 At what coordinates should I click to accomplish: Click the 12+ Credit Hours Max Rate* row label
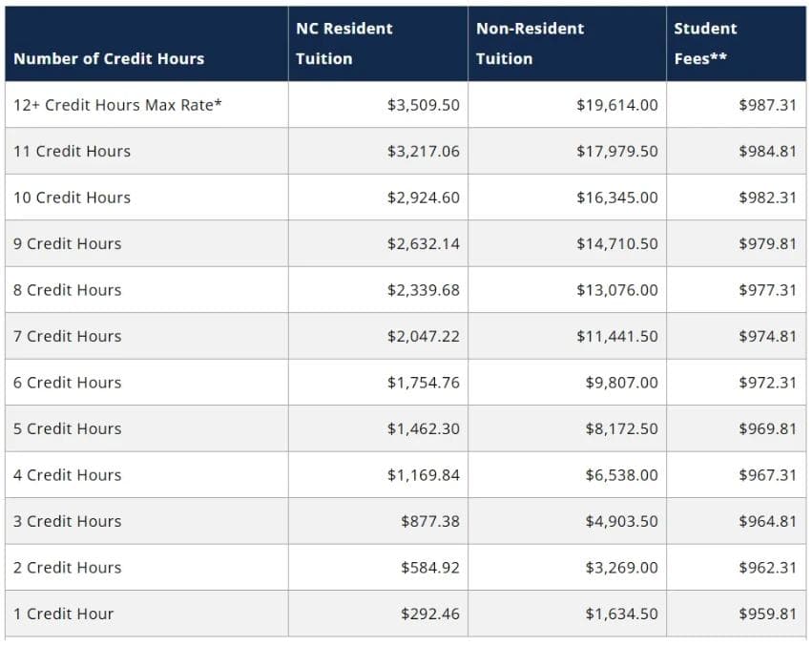coord(117,105)
